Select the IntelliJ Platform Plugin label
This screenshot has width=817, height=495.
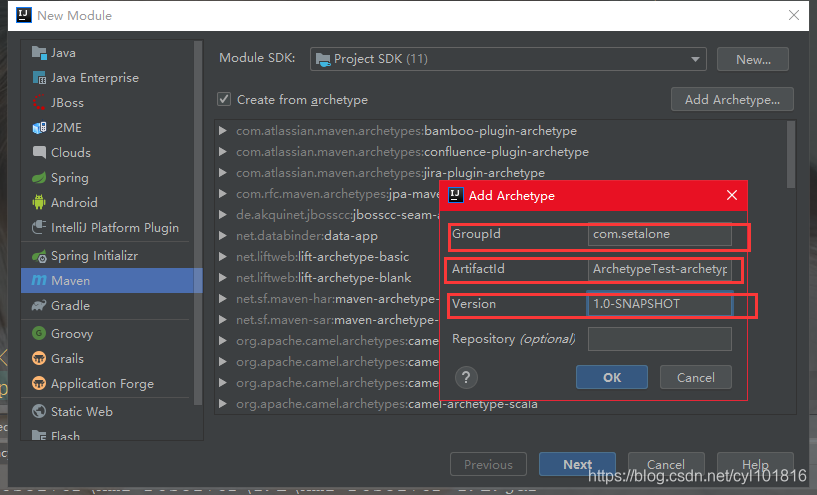tap(115, 228)
